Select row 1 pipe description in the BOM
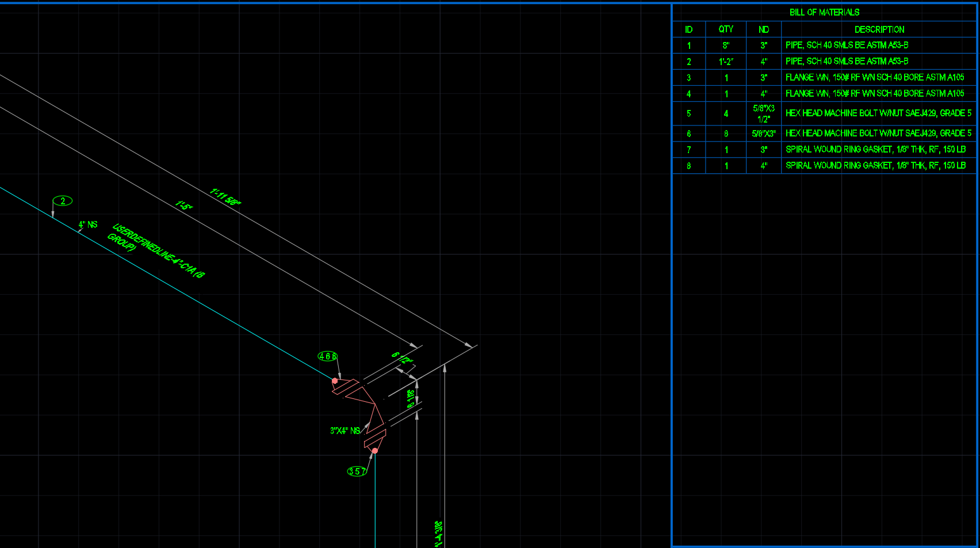Screen dimensions: 980x548 846,45
